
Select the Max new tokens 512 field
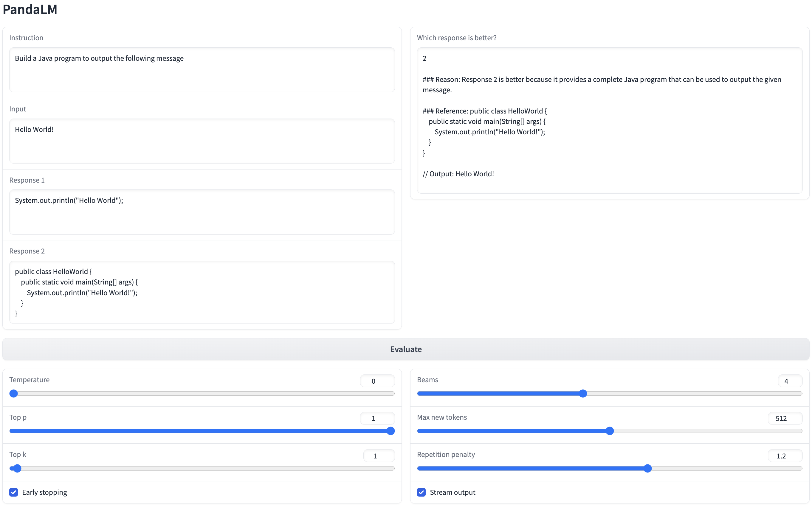pyautogui.click(x=785, y=419)
